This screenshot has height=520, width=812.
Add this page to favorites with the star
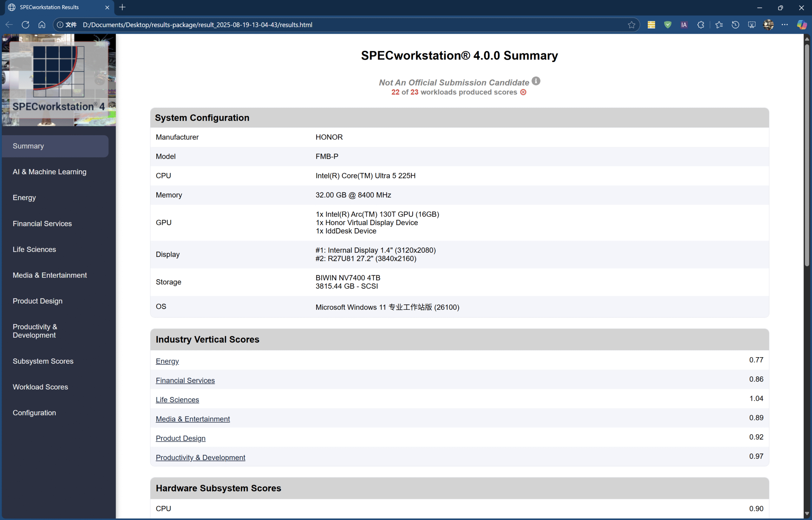pyautogui.click(x=632, y=25)
